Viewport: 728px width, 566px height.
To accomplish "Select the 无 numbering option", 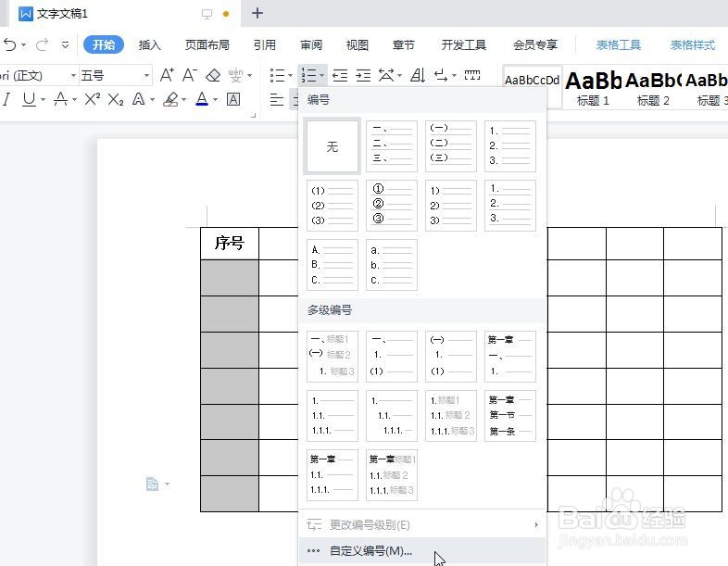I will pyautogui.click(x=332, y=146).
